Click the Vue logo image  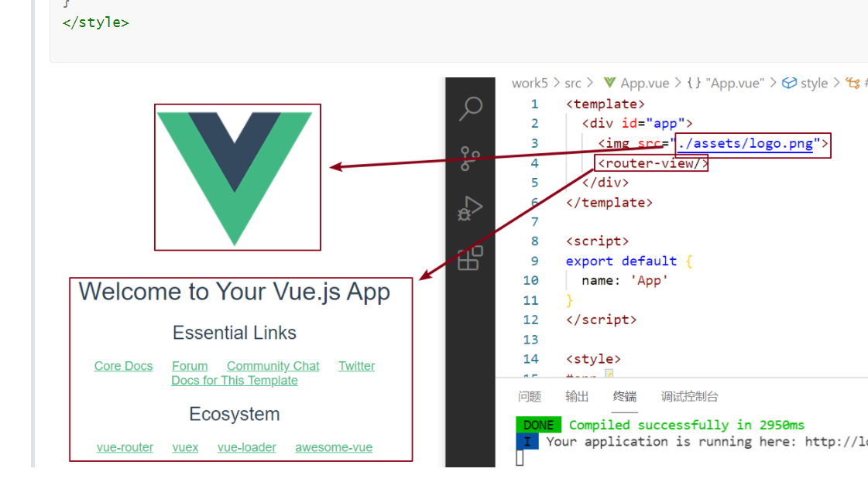(x=235, y=178)
